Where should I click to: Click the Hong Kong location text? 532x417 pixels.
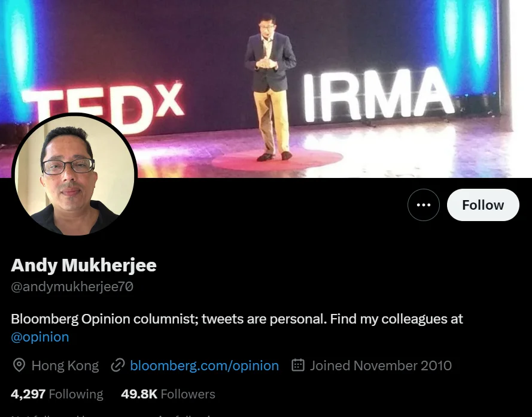point(65,365)
